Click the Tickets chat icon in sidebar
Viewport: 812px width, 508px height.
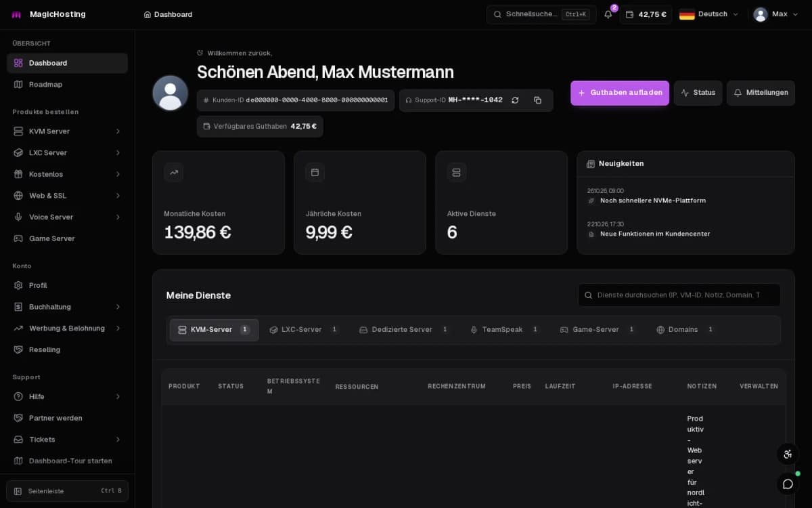18,440
